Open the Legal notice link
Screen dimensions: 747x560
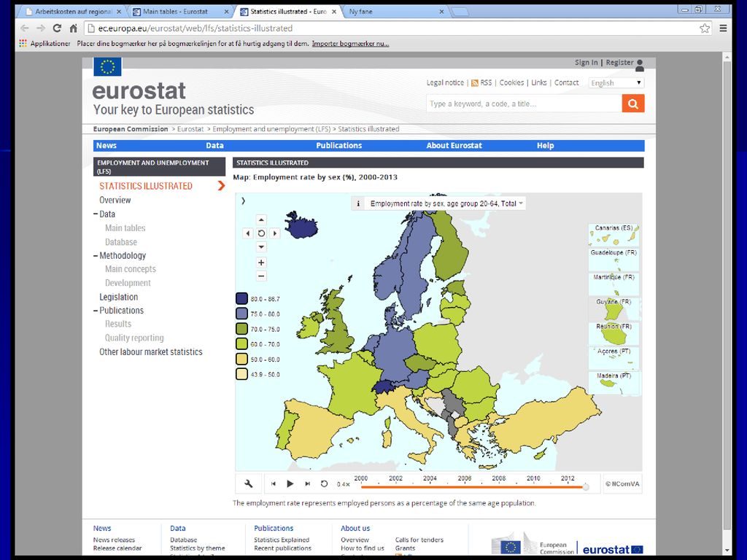click(445, 83)
